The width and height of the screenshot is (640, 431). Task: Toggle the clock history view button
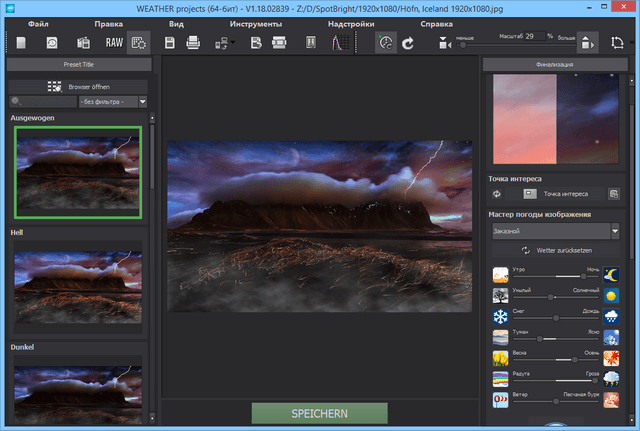[x=385, y=43]
